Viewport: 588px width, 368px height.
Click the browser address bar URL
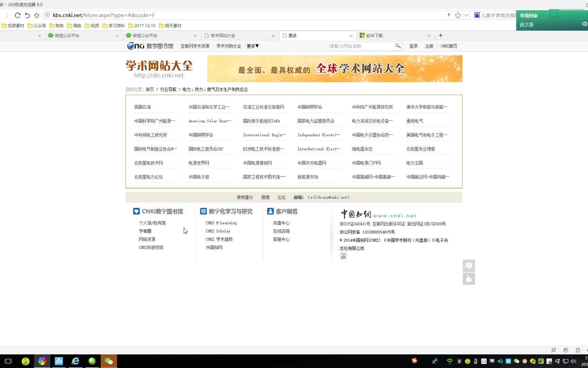point(104,15)
